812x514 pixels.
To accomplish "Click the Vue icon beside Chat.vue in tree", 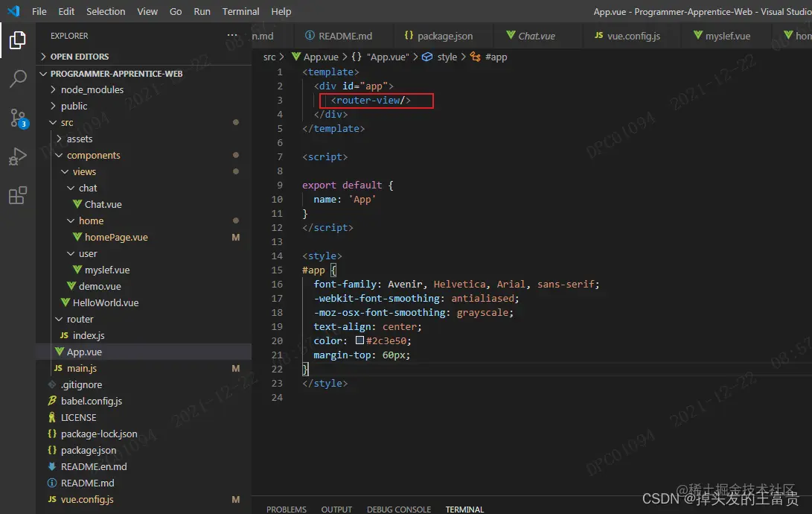I will pos(77,204).
